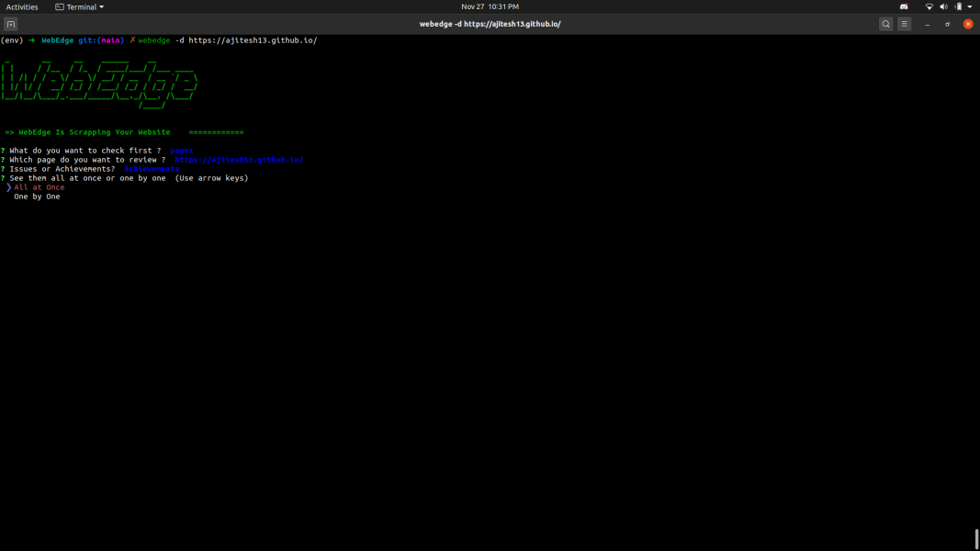
Task: Click the terminal vertical scrollbar
Action: (976, 538)
